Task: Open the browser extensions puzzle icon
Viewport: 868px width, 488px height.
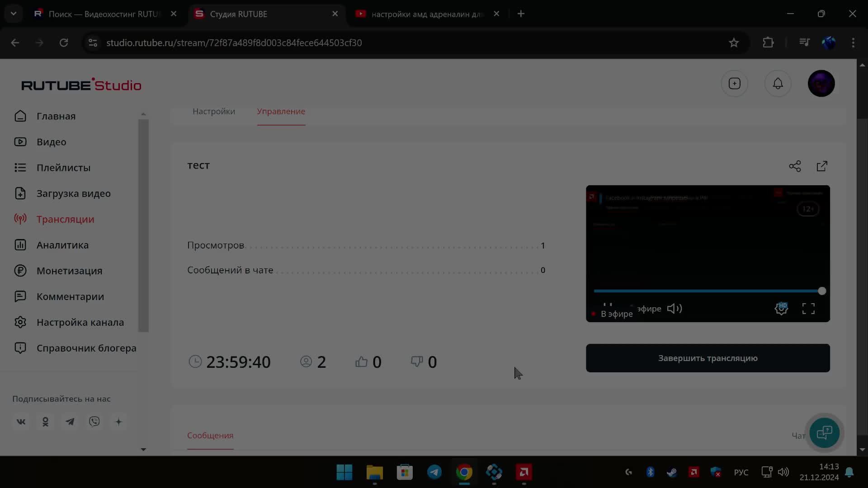Action: 768,42
